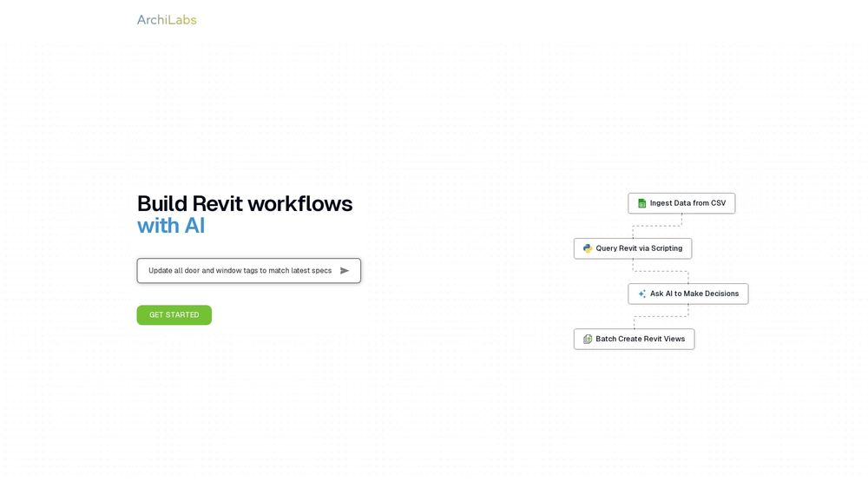This screenshot has width=868, height=489.
Task: Select the 'Ingest Data from CSV' node label
Action: click(687, 203)
